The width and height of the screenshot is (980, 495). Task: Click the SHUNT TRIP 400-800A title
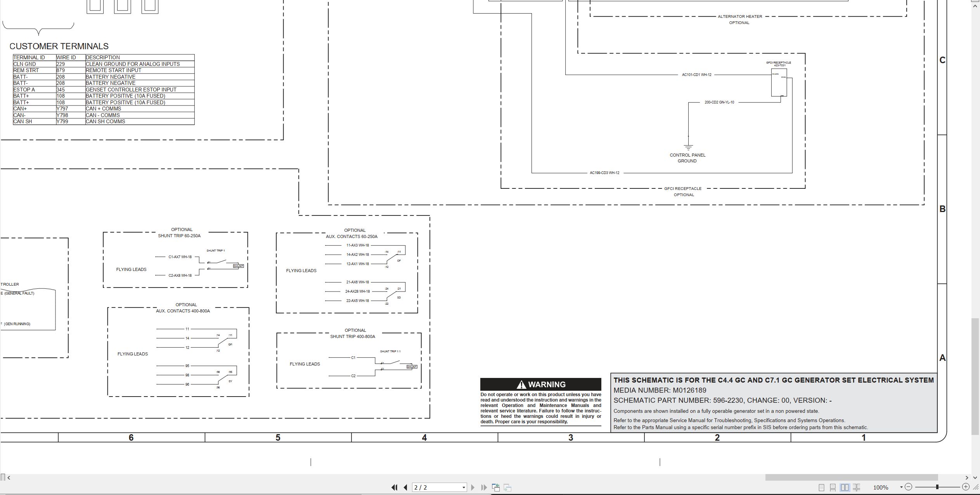pyautogui.click(x=353, y=336)
